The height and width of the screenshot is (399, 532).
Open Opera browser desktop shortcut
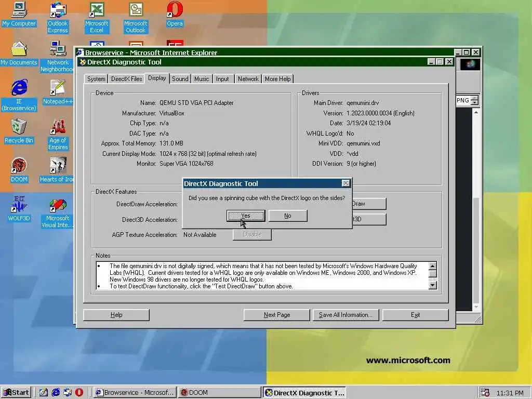175,14
